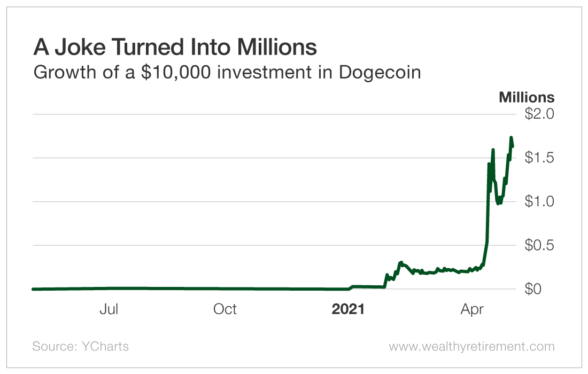Click the "Jul" x-axis label
This screenshot has width=588, height=374.
click(x=109, y=309)
